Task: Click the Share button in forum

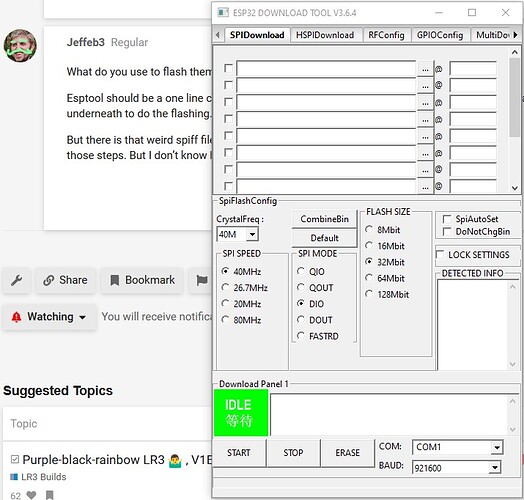Action: pos(66,280)
